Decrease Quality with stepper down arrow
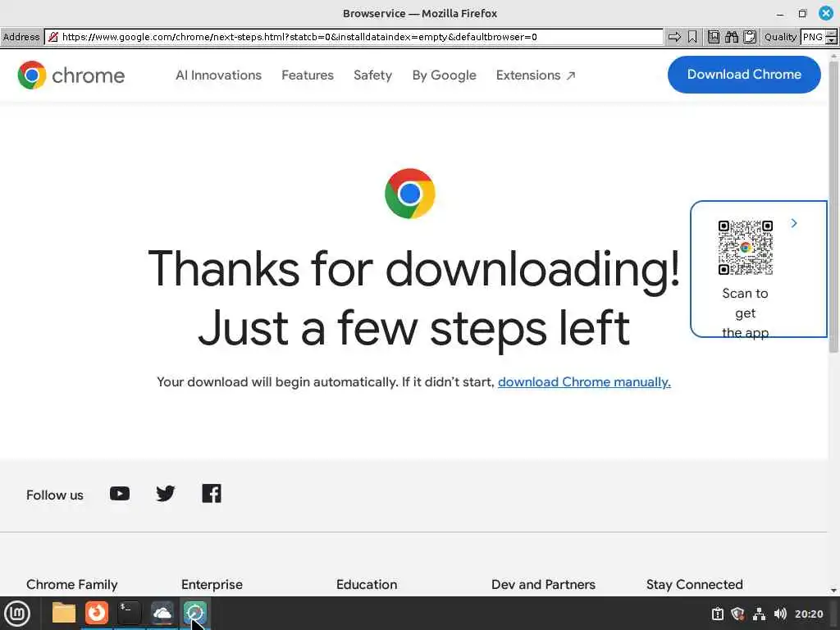This screenshot has height=630, width=840. [x=832, y=41]
